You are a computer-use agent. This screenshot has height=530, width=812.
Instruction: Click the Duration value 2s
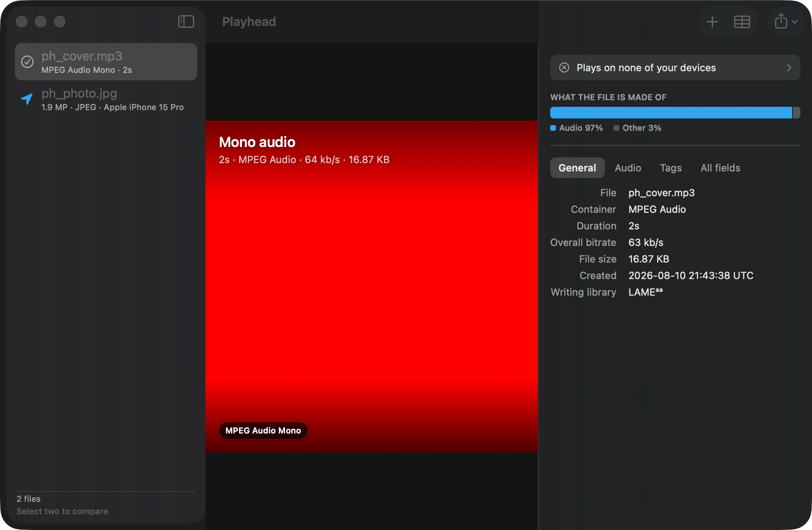tap(634, 226)
